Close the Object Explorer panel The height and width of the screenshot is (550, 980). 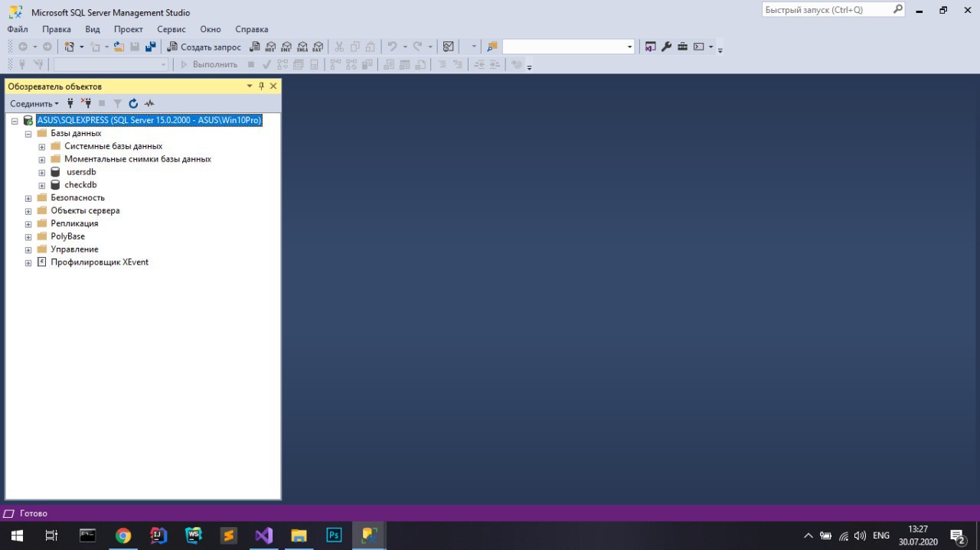point(273,86)
